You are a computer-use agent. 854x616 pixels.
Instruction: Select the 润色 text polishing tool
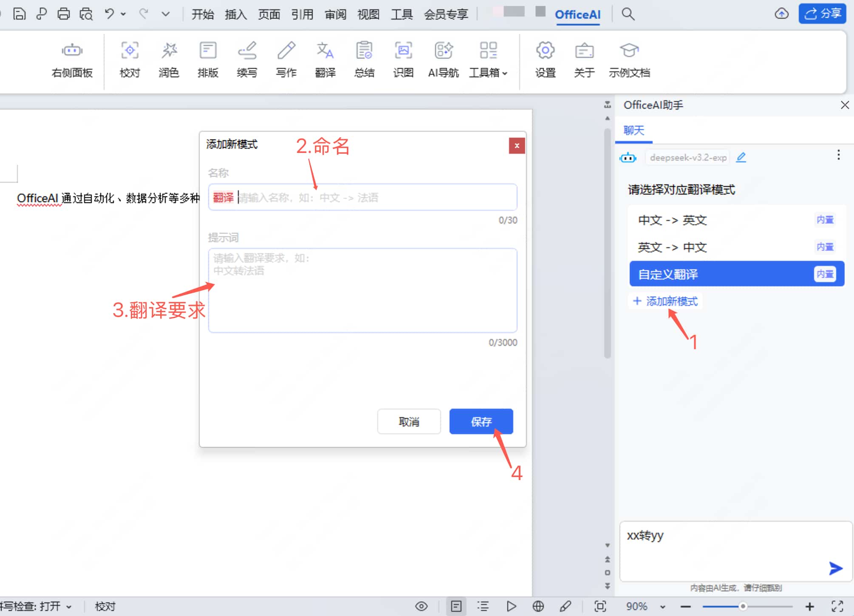coord(169,59)
